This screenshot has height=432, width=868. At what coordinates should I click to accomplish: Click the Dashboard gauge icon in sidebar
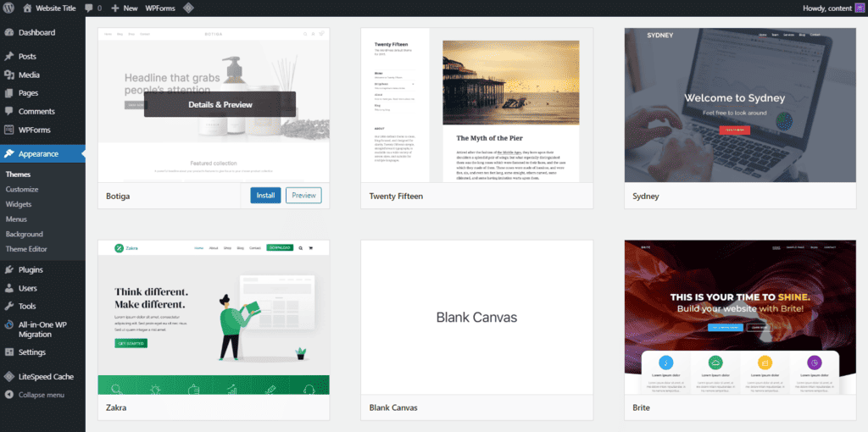coord(8,33)
